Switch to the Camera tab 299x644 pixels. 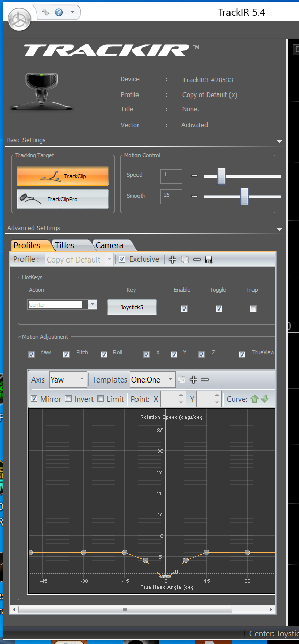pyautogui.click(x=111, y=245)
